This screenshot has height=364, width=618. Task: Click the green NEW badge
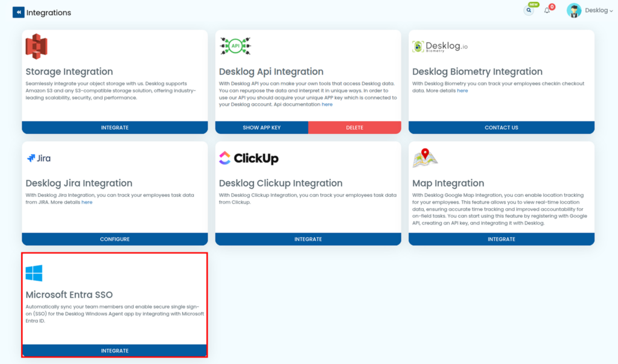click(x=534, y=4)
